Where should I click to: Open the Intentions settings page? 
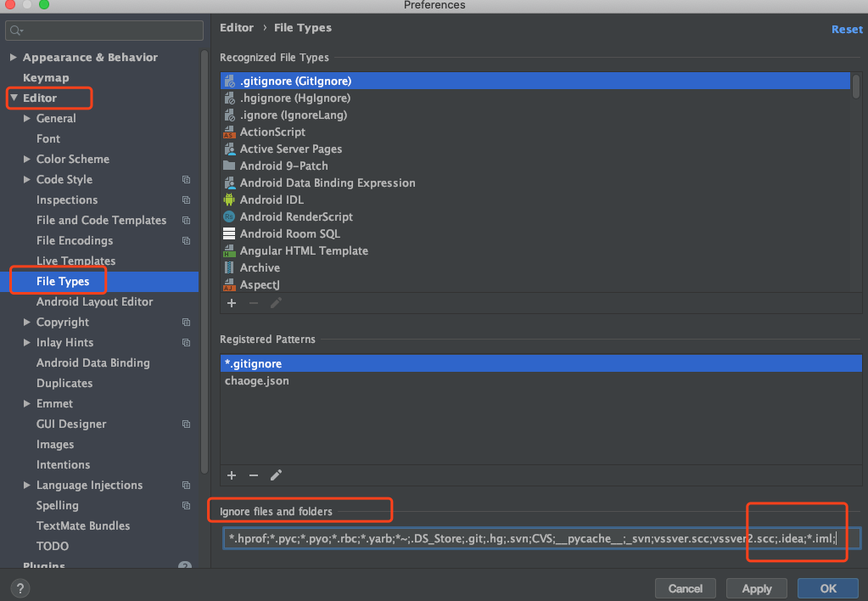click(63, 464)
